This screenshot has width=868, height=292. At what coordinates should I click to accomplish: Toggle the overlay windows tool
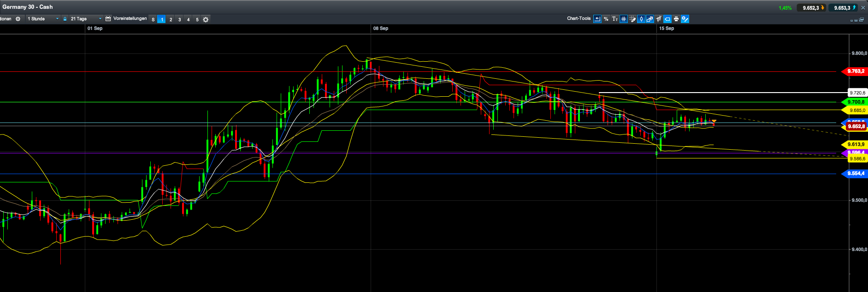tap(650, 19)
